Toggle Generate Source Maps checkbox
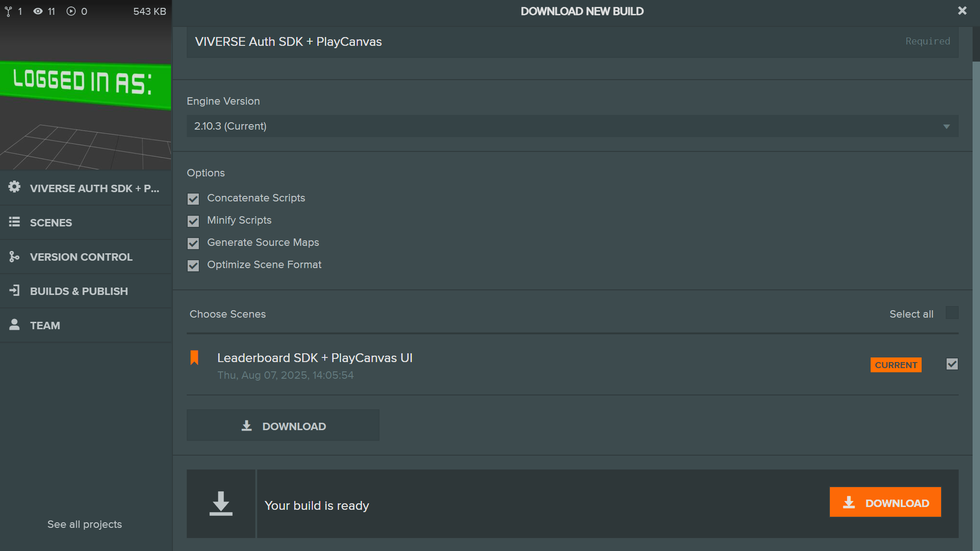 193,244
